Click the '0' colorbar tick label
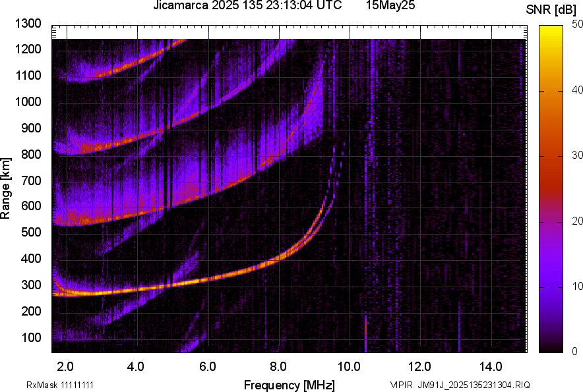Viewport: 583px width, 392px height. point(575,352)
